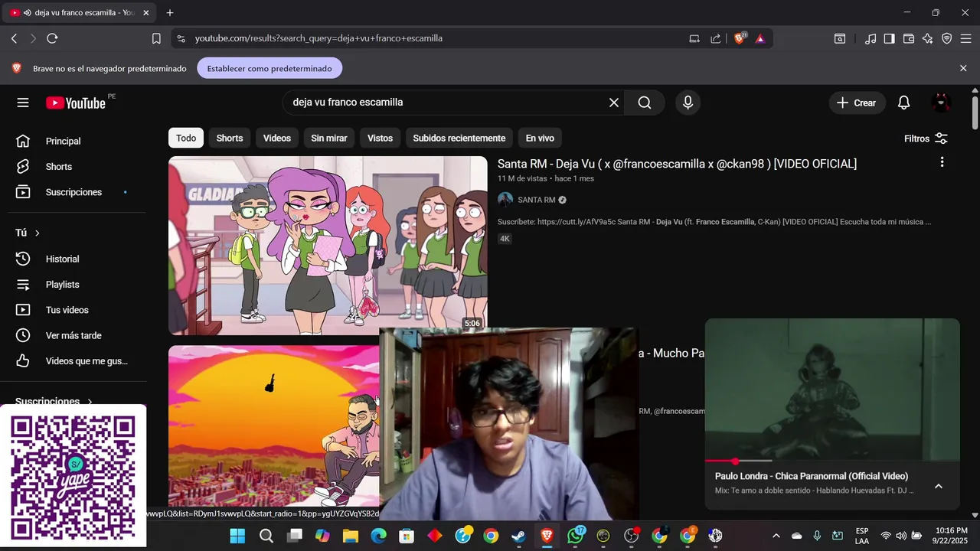Open the Chica Paranormal miniplayer video
Viewport: 980px width, 551px height.
832,389
